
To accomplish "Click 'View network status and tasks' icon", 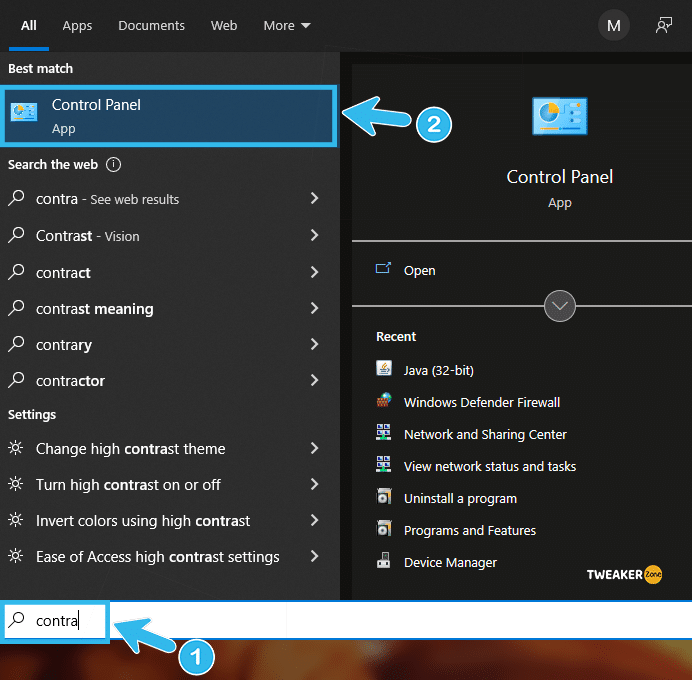I will (x=384, y=464).
